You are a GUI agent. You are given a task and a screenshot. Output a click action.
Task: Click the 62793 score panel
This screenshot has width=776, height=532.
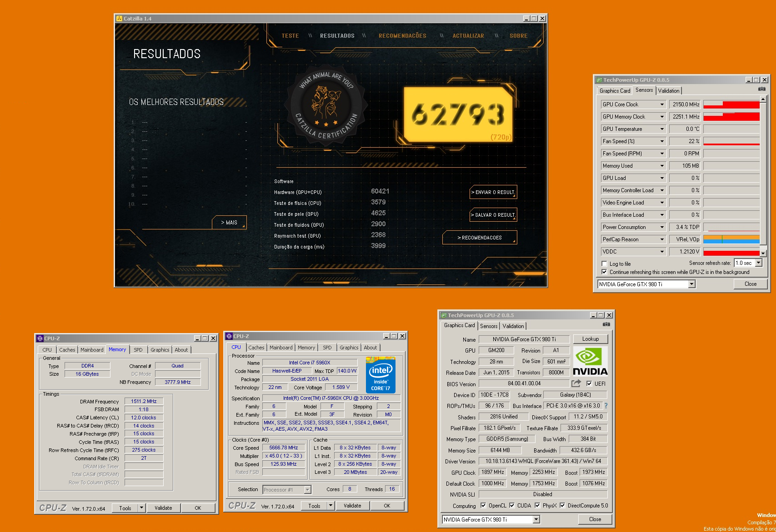(458, 114)
